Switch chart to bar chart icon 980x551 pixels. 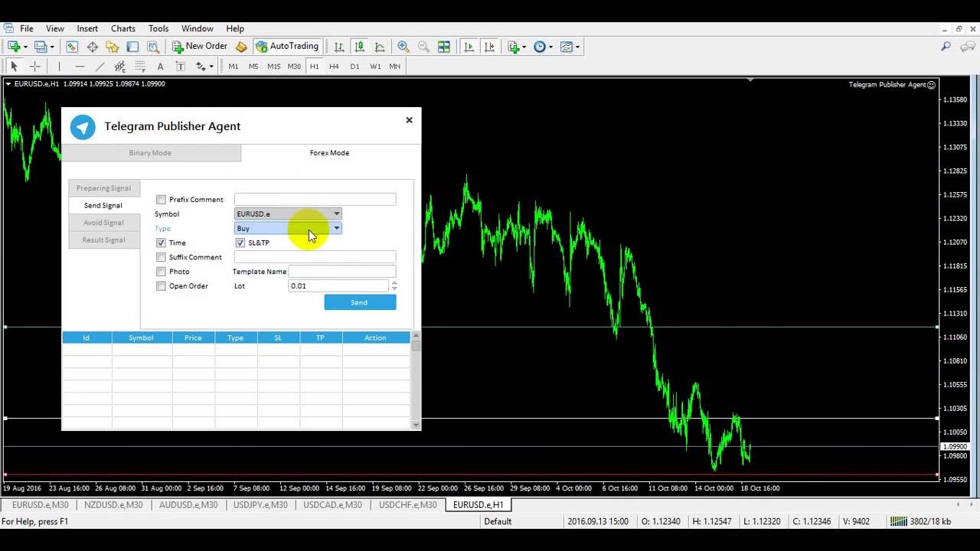(339, 47)
